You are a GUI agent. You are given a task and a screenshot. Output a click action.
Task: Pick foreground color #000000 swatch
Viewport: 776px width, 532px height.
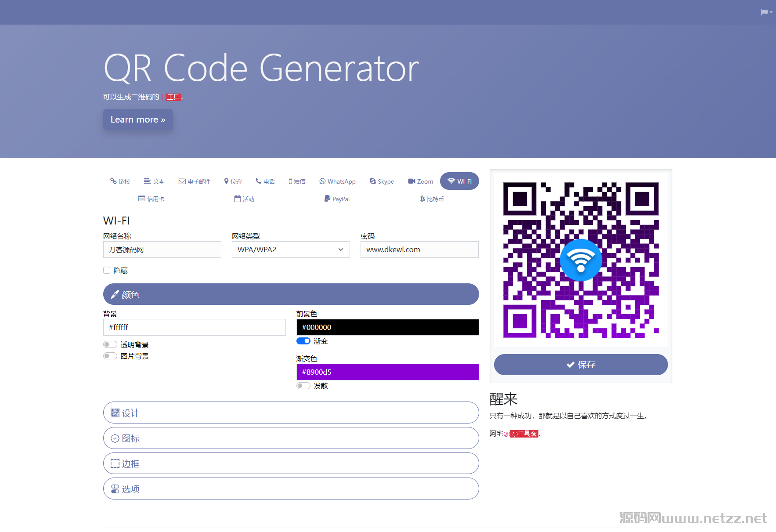coord(388,327)
